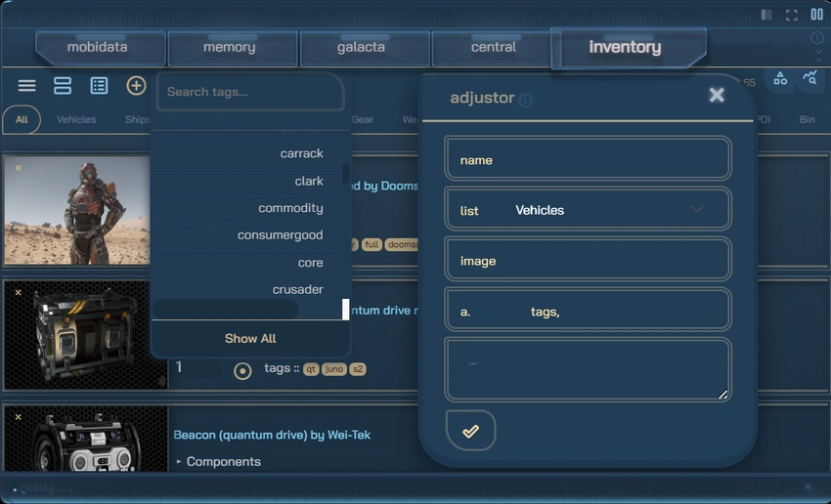
Task: Click the tags input field in adjustor
Action: (x=589, y=311)
